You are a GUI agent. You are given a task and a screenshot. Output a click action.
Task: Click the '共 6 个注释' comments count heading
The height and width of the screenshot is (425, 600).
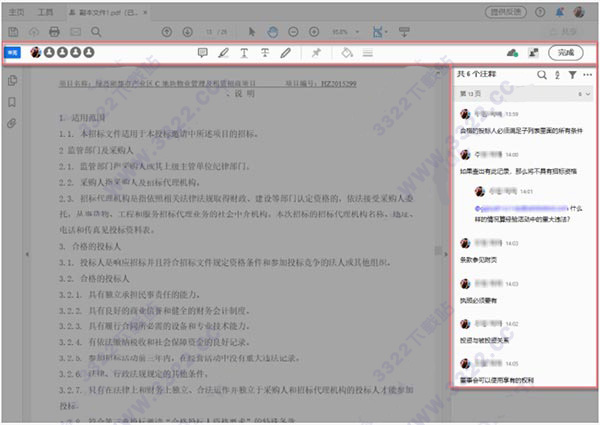click(476, 74)
